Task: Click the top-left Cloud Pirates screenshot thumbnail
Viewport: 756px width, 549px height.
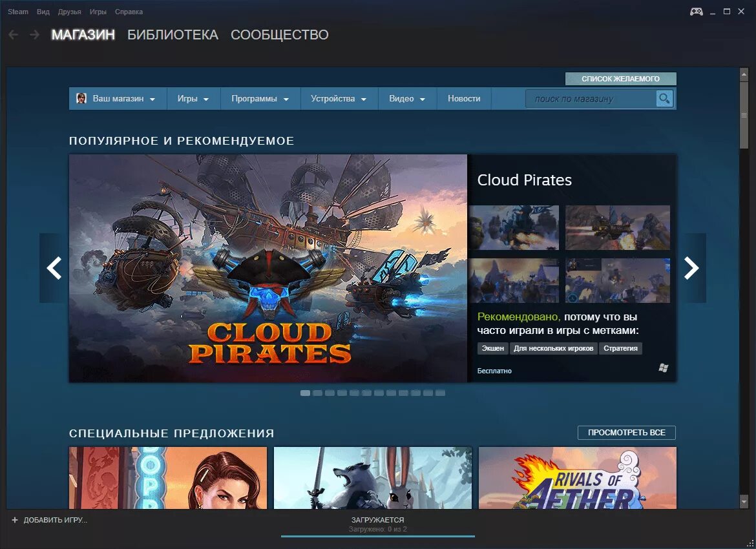Action: (514, 227)
